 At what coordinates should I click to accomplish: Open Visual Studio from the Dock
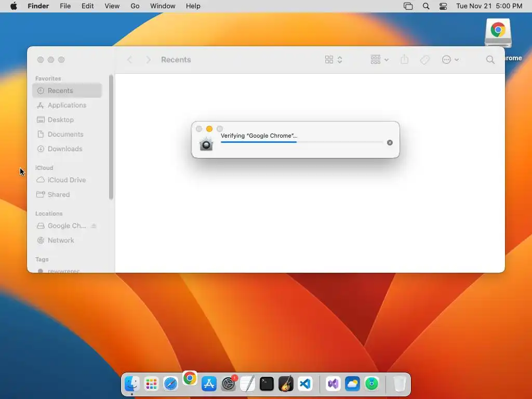pyautogui.click(x=333, y=384)
